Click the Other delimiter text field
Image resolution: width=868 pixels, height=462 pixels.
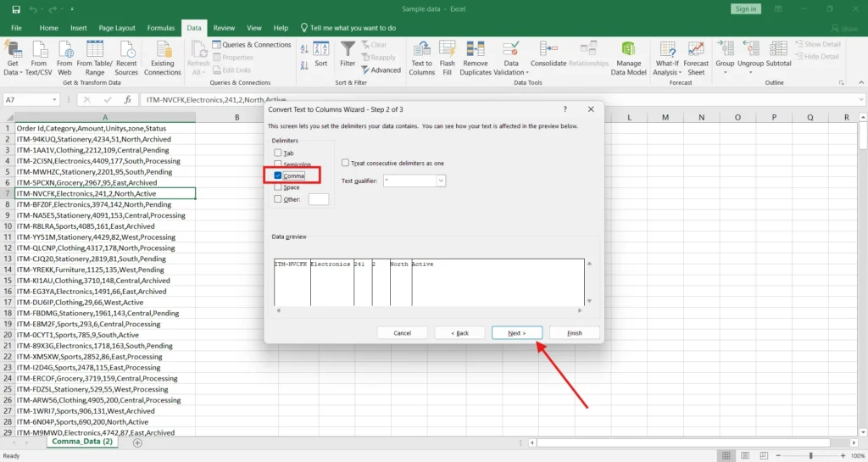point(319,199)
